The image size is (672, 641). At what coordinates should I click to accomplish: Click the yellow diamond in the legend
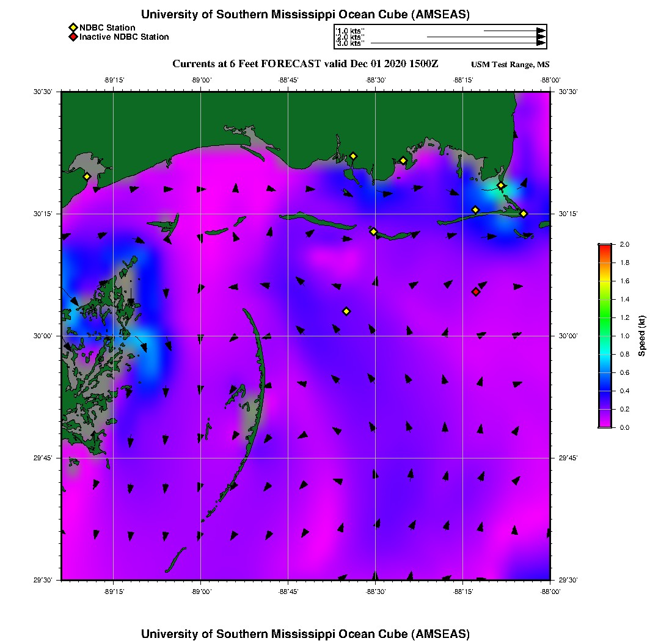[x=73, y=27]
